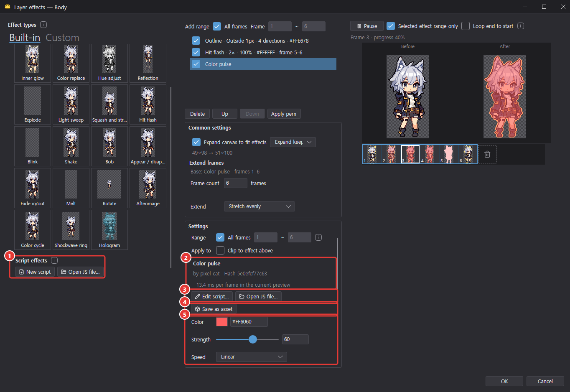This screenshot has width=570, height=392.
Task: Select the Rotate effect
Action: pos(109,188)
